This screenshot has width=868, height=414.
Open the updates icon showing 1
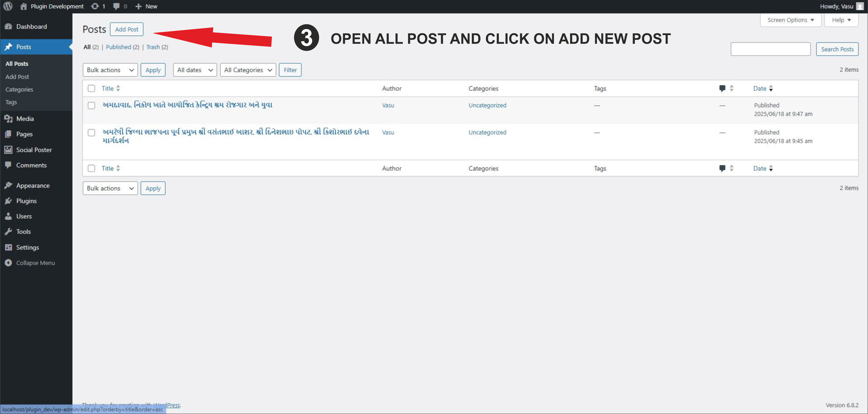click(x=95, y=6)
